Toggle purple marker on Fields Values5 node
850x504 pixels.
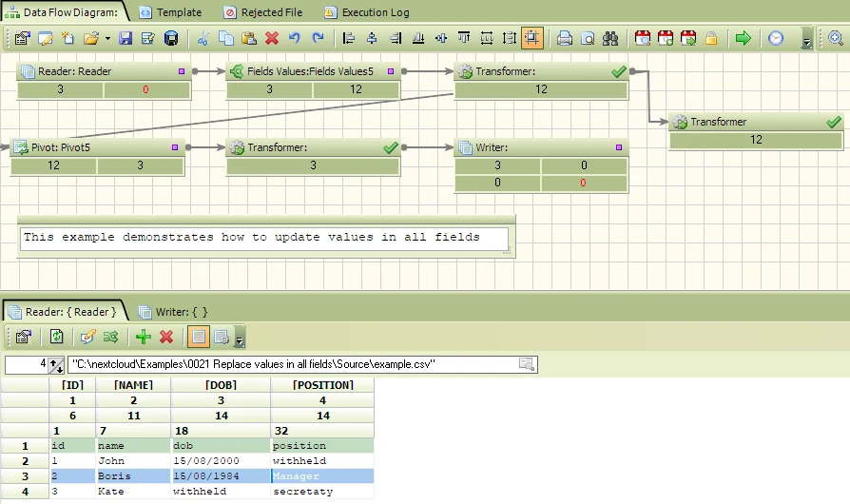click(391, 71)
